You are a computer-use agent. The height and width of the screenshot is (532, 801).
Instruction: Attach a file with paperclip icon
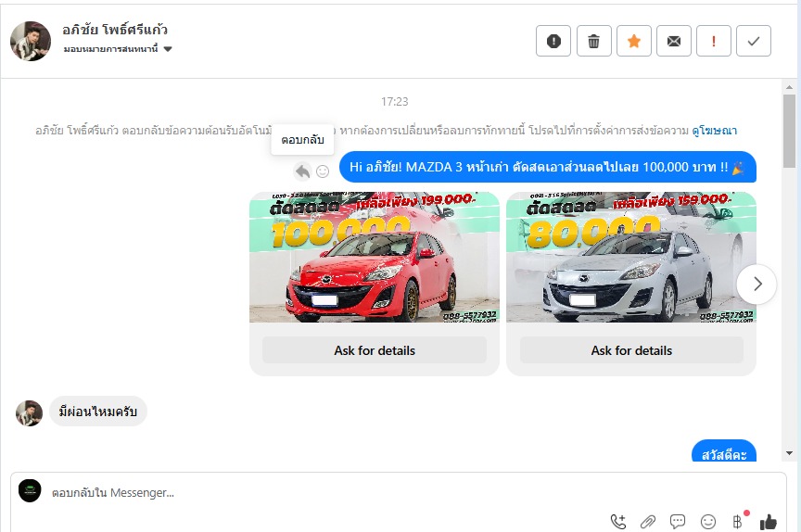point(648,521)
